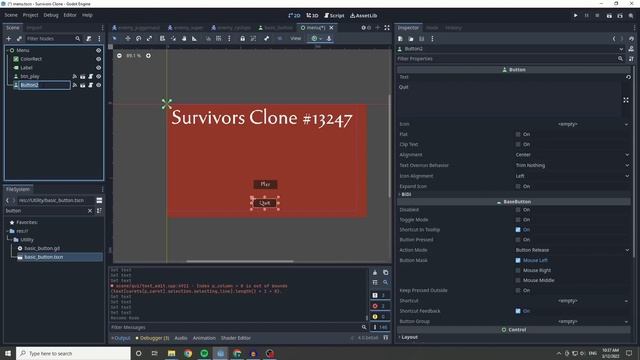The width and height of the screenshot is (640, 360).
Task: Open the Icon property empty dropdown
Action: pos(572,124)
